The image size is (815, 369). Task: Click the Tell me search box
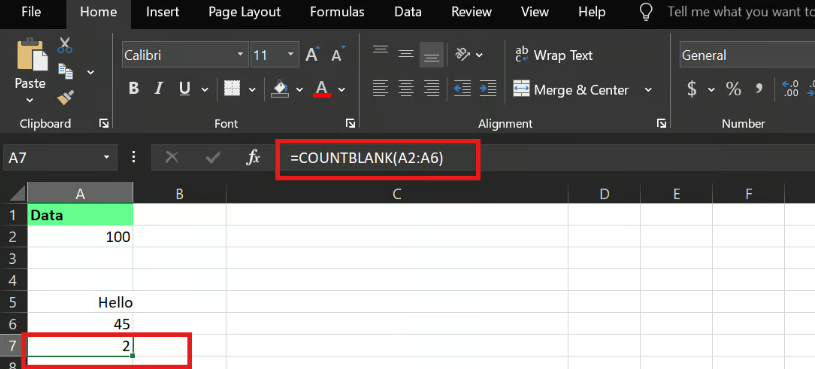point(741,12)
